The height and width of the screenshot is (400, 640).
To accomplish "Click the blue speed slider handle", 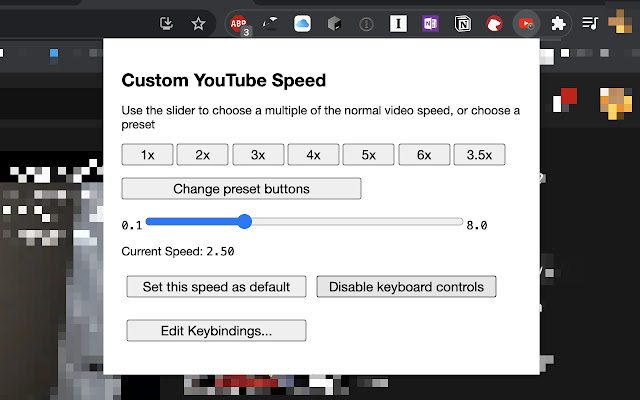I will click(244, 222).
